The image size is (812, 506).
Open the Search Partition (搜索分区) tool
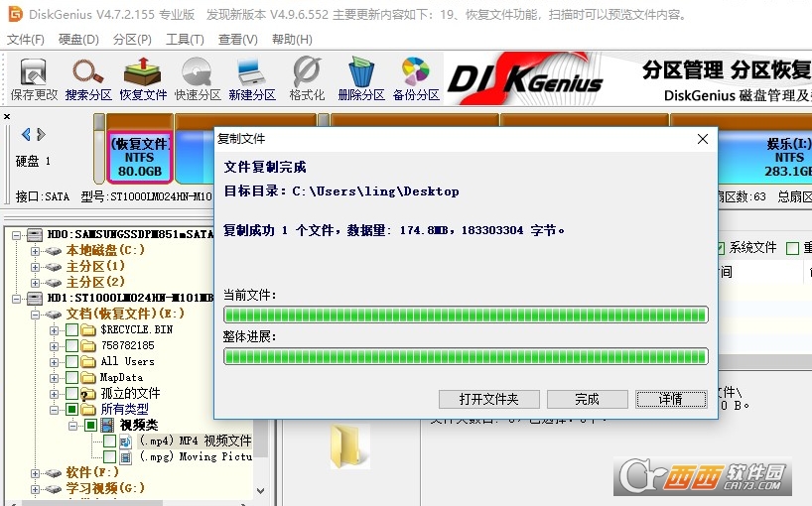click(88, 79)
